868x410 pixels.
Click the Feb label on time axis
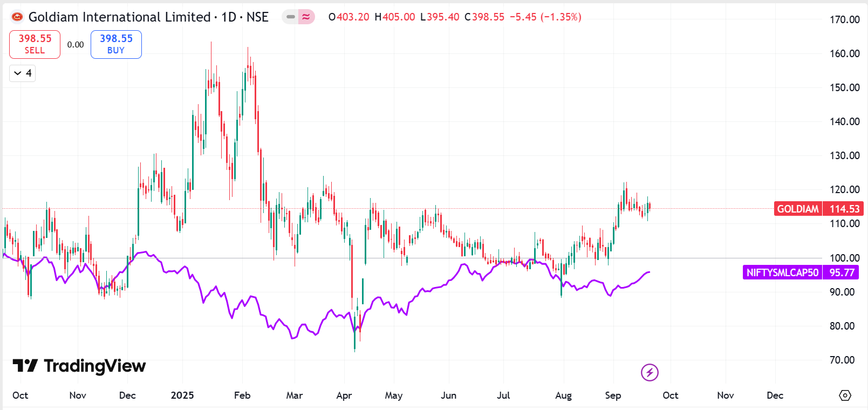(x=242, y=395)
